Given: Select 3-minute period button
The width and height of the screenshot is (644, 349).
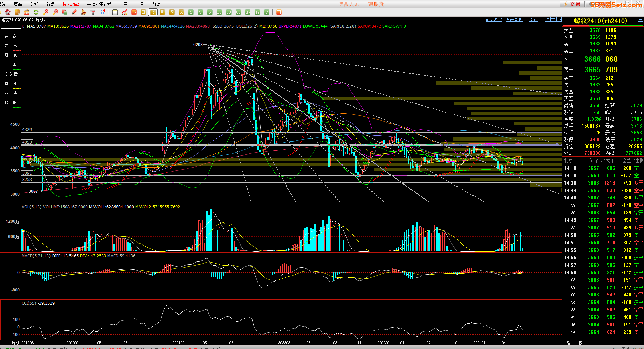Looking at the screenshot, I should pyautogui.click(x=200, y=12).
